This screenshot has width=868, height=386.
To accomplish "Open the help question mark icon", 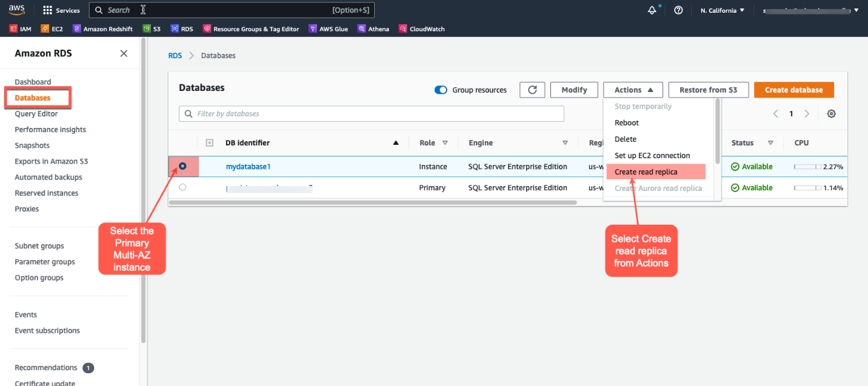I will click(678, 10).
